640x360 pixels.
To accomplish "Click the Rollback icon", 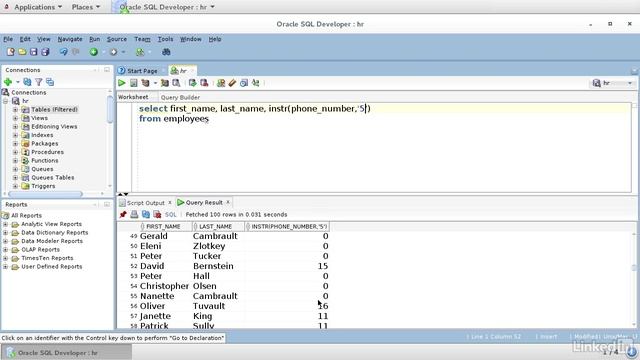I will point(204,83).
